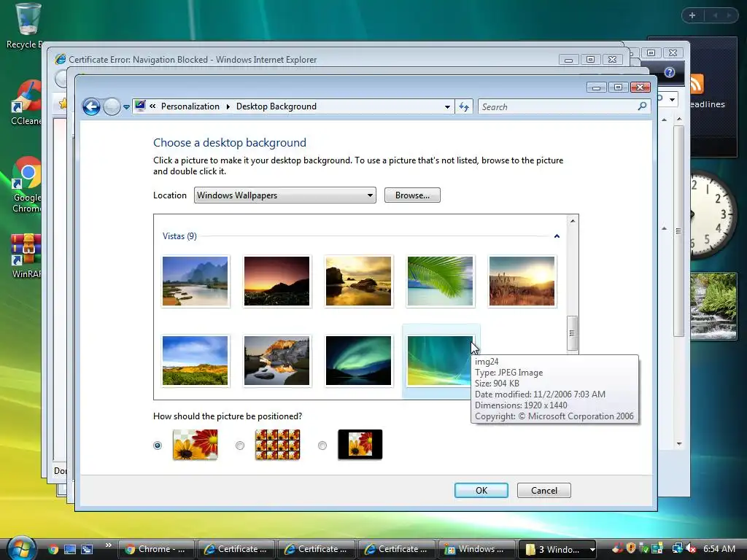Click the muted volume tray icon

(692, 548)
